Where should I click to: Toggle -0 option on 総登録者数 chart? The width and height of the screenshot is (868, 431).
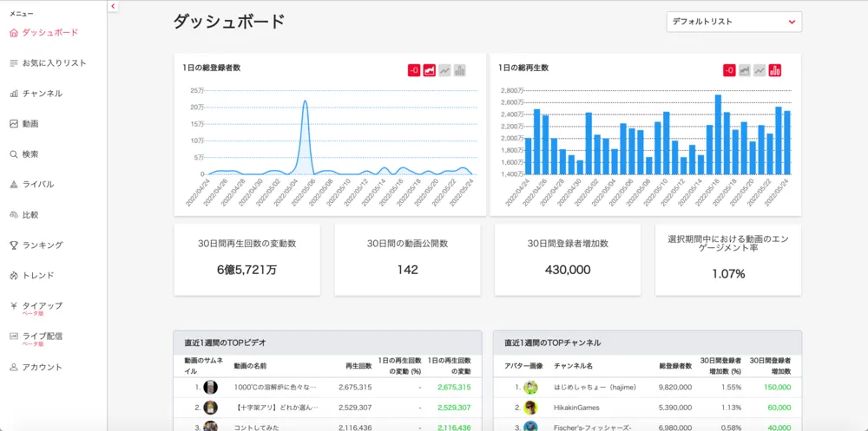414,70
